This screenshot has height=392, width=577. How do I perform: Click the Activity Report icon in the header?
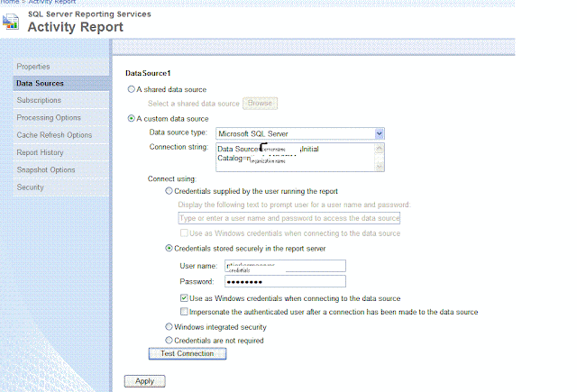pos(11,22)
